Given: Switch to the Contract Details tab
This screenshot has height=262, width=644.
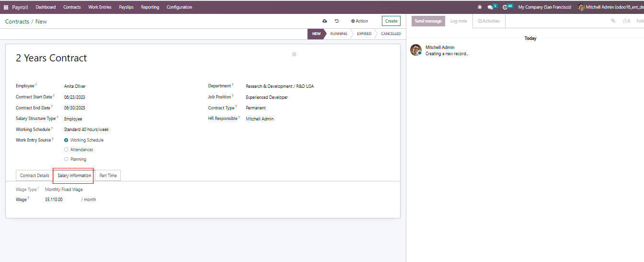Looking at the screenshot, I should pos(34,176).
